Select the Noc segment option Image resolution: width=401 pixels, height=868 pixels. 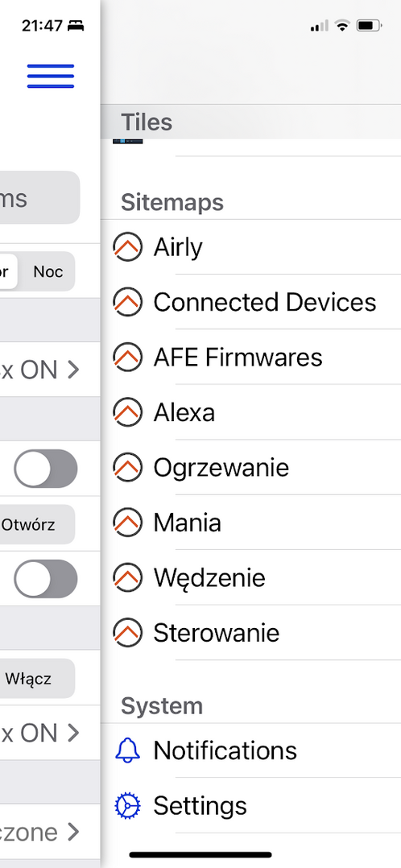pos(48,272)
